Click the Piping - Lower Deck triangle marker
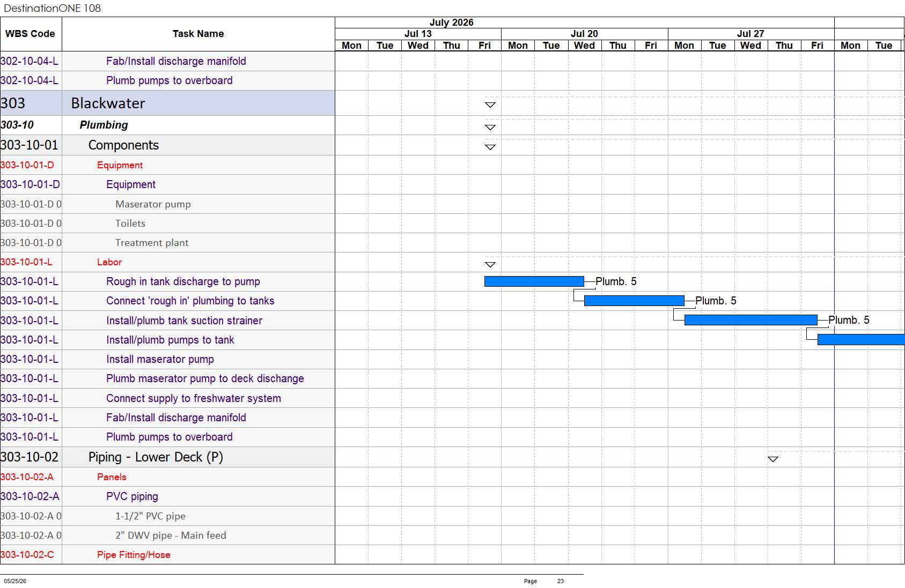 (x=772, y=459)
